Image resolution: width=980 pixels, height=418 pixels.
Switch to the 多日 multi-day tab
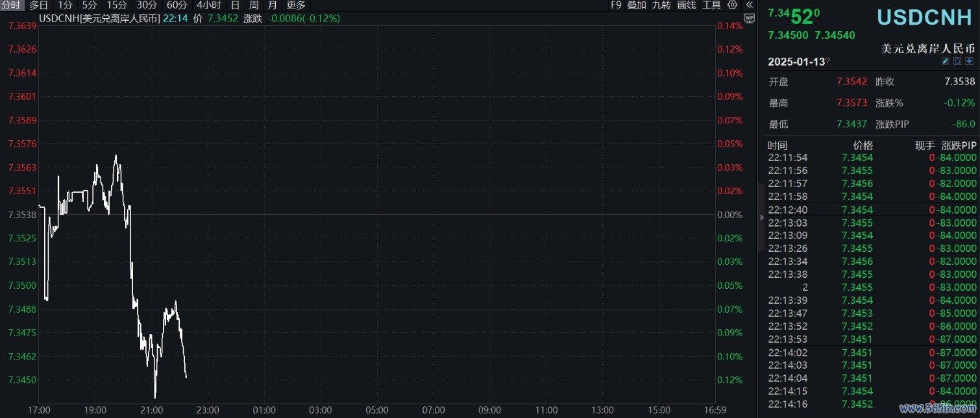click(38, 5)
